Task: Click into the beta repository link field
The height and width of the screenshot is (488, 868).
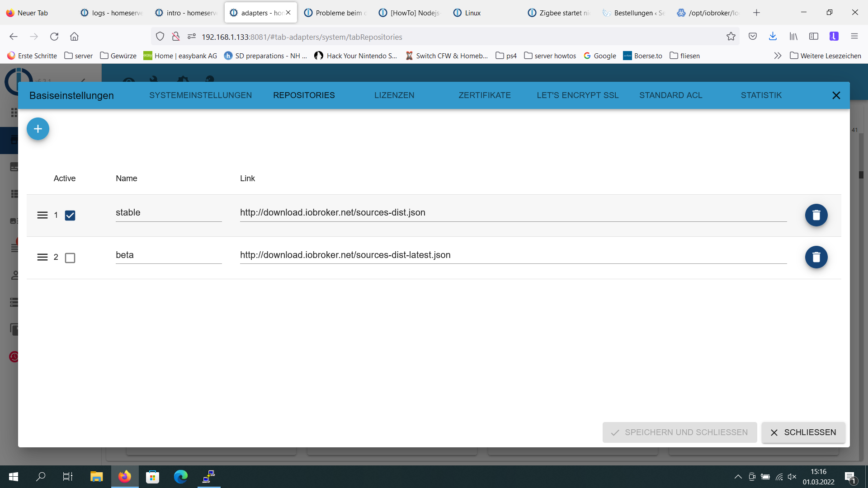Action: [513, 255]
